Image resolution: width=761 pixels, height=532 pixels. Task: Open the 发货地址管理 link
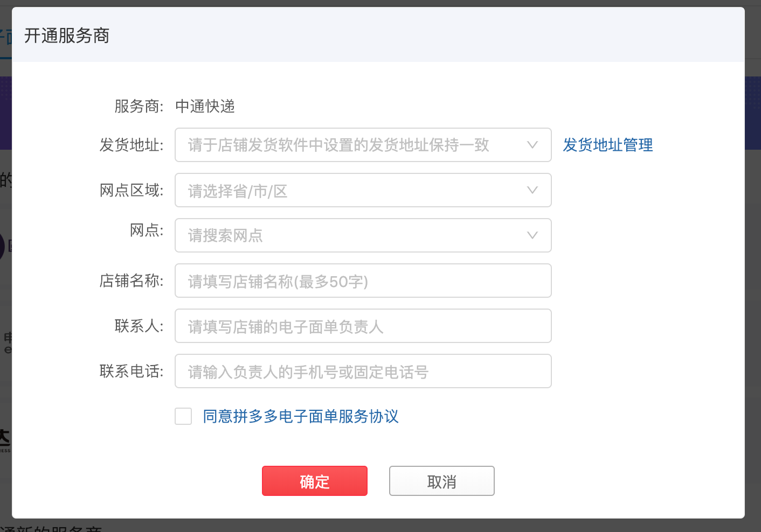click(608, 145)
